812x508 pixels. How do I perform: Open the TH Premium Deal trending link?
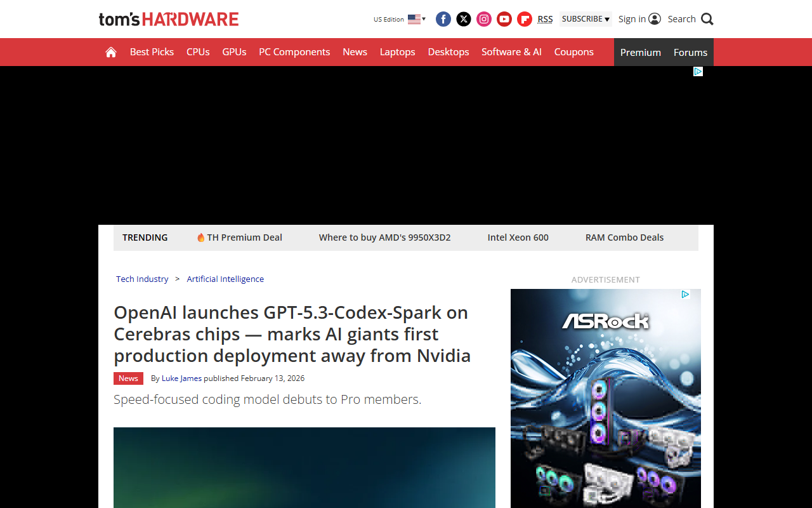click(240, 237)
